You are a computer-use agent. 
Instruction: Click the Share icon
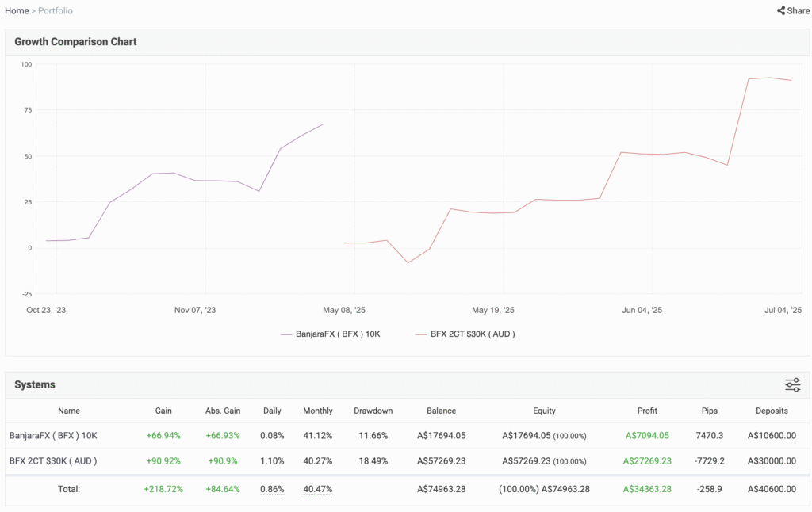pyautogui.click(x=781, y=11)
